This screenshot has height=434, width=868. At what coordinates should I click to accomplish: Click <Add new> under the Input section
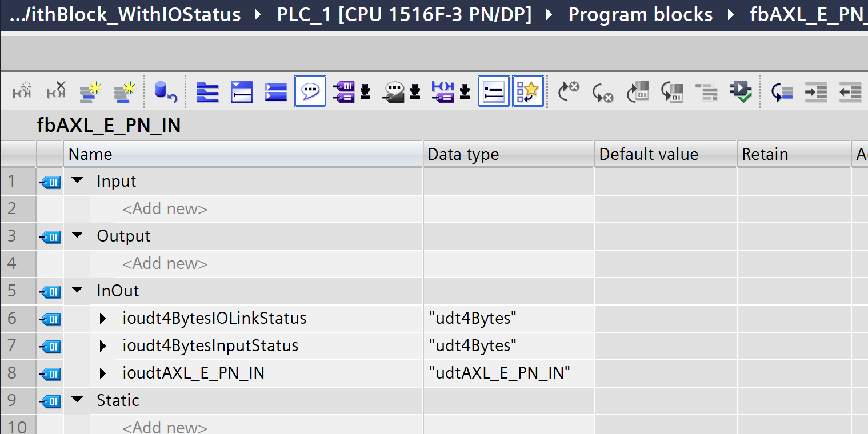pos(165,209)
